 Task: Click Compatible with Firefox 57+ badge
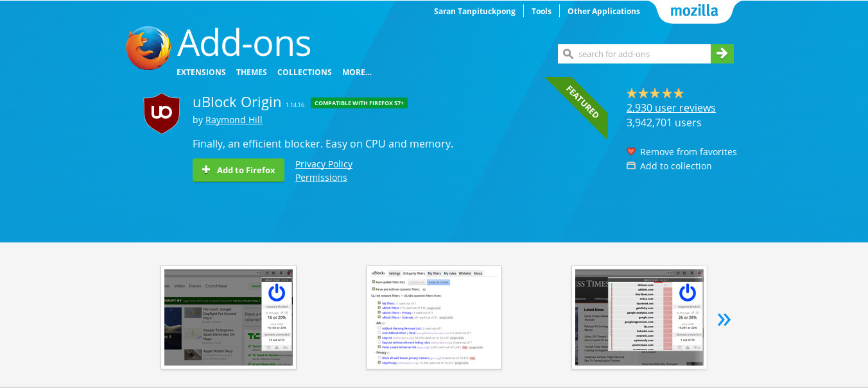[359, 103]
